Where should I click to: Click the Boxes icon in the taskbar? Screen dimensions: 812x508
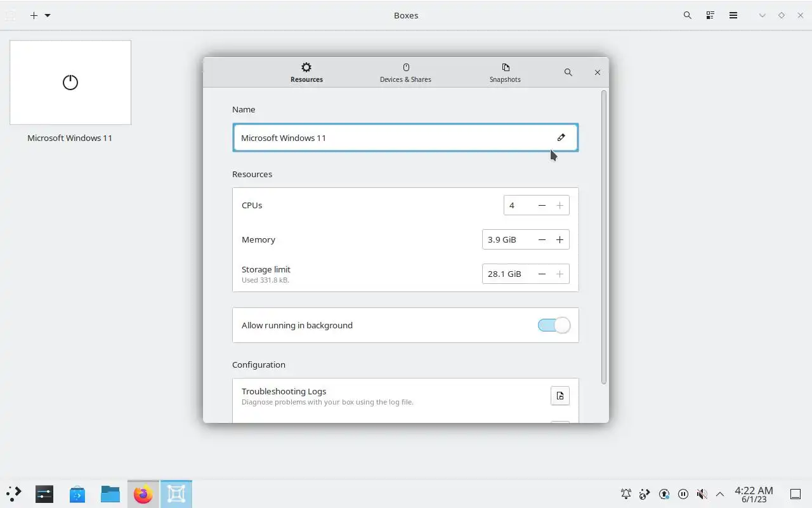coord(176,494)
